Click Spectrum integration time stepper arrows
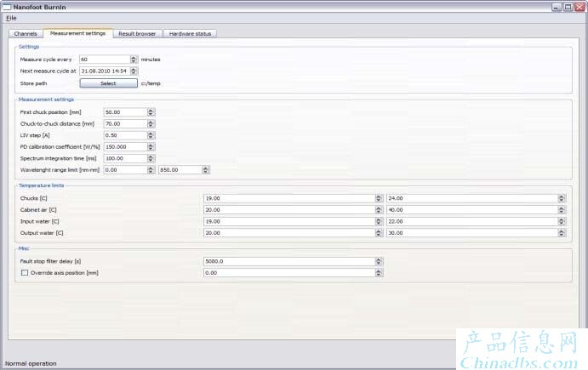This screenshot has height=370, width=588. tap(151, 158)
